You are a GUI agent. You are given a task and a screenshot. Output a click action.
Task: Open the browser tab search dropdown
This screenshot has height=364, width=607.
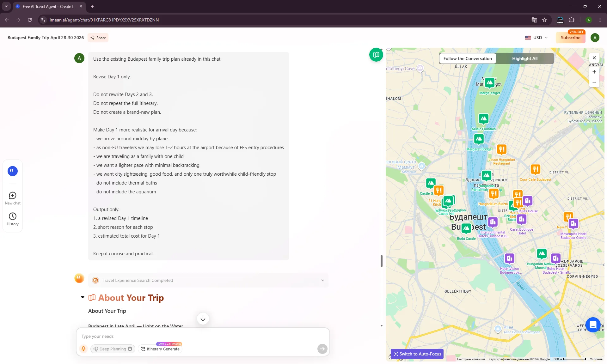coord(6,6)
